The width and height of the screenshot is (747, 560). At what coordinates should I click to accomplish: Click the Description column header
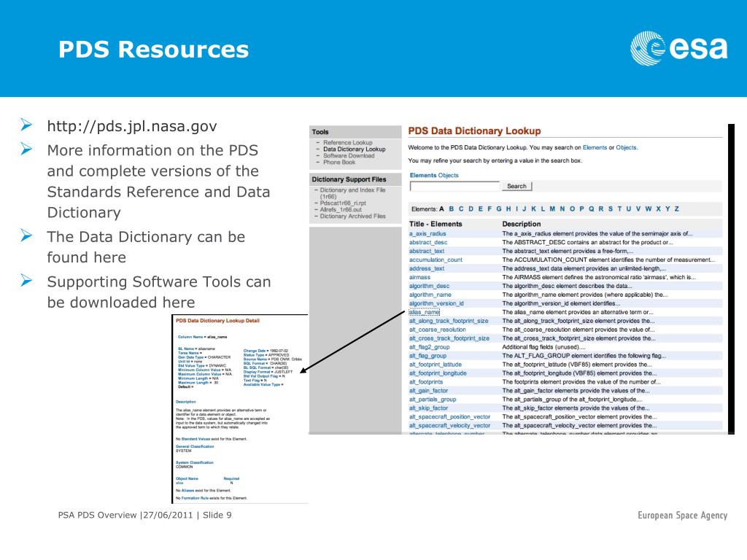point(521,224)
